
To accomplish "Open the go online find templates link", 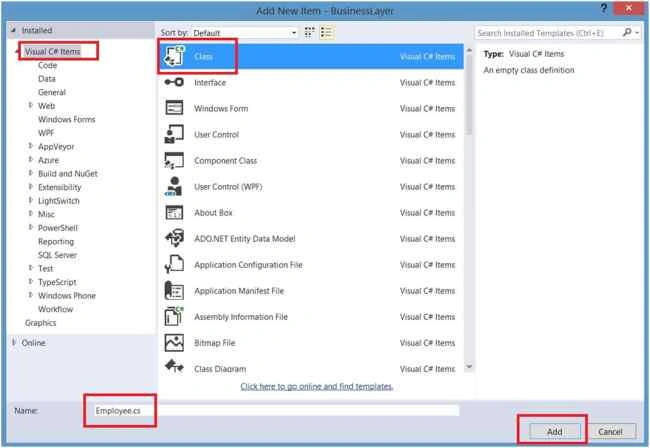I will click(x=317, y=386).
